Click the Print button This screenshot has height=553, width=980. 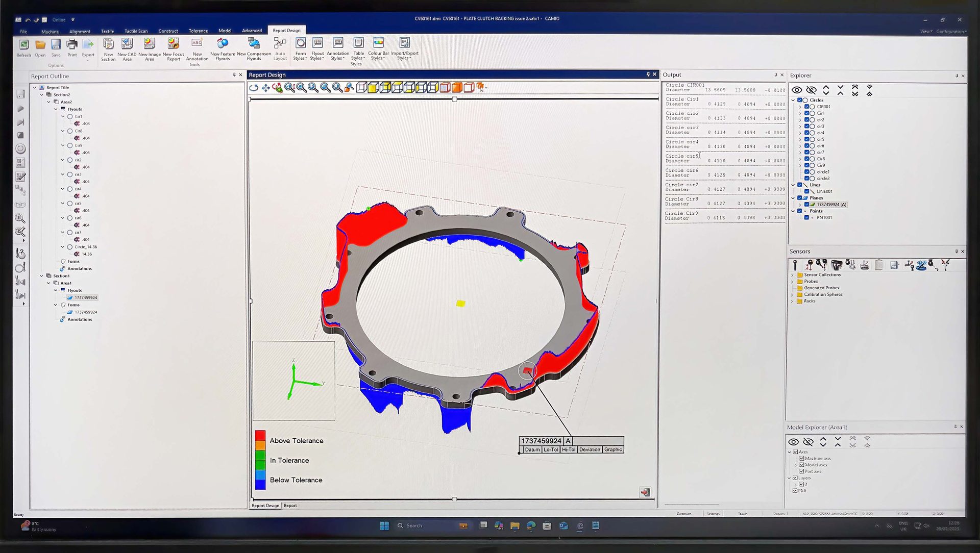[x=72, y=51]
